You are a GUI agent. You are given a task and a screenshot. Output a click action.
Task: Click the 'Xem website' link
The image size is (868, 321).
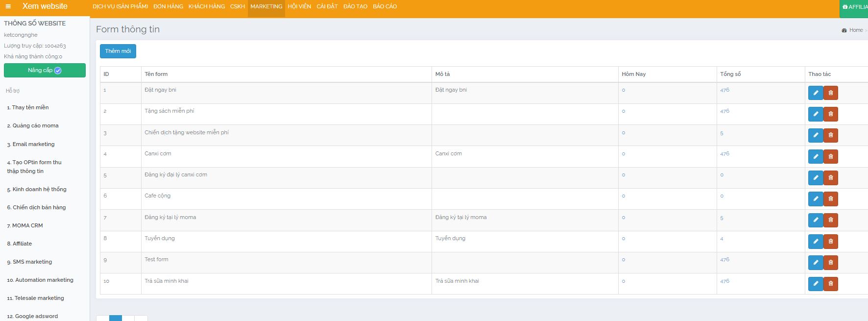(45, 6)
